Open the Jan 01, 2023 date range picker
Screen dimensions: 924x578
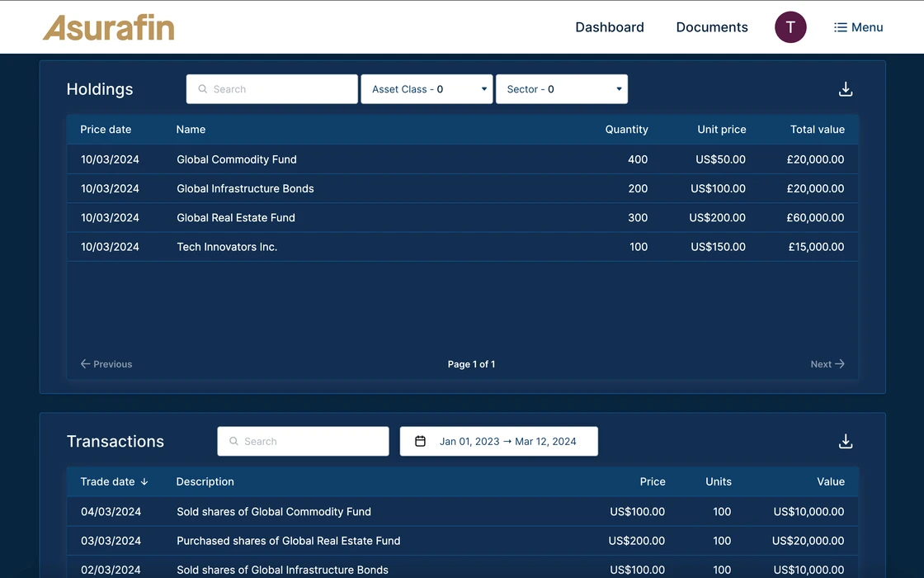(x=498, y=441)
